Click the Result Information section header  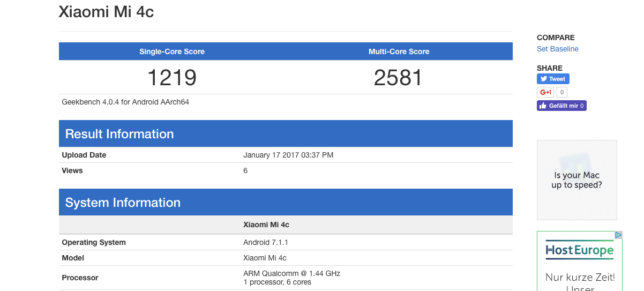pyautogui.click(x=286, y=133)
